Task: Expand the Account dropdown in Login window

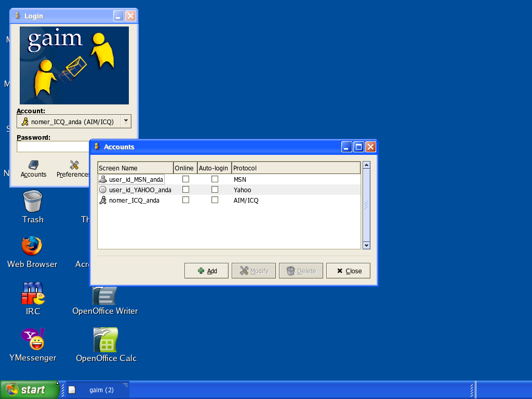Action: [x=126, y=121]
